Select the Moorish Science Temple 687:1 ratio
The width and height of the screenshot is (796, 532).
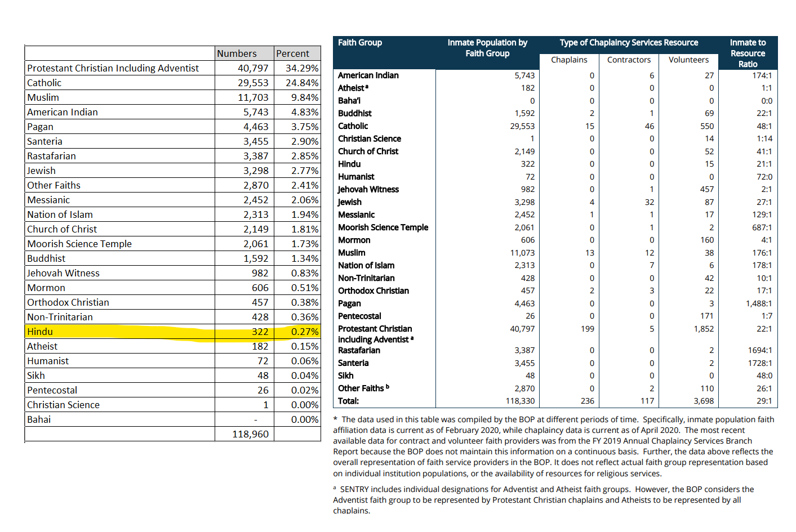coord(762,227)
